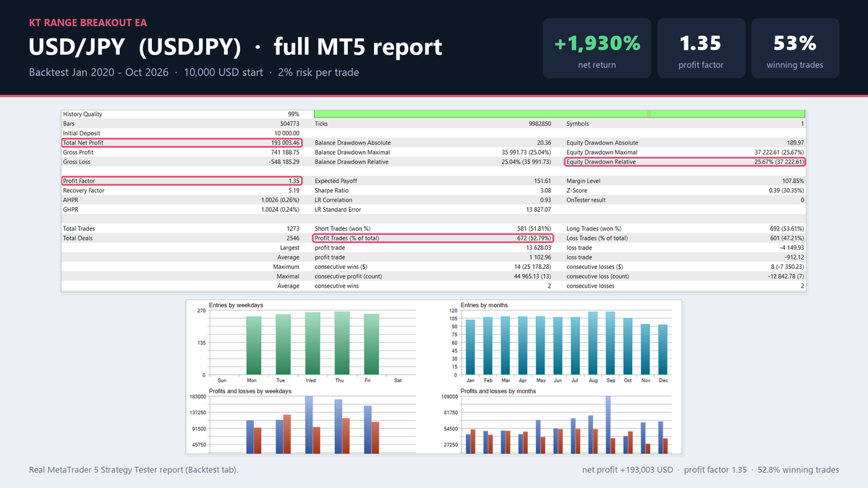868x488 pixels.
Task: Select Total Trades value 1273
Action: click(x=293, y=228)
